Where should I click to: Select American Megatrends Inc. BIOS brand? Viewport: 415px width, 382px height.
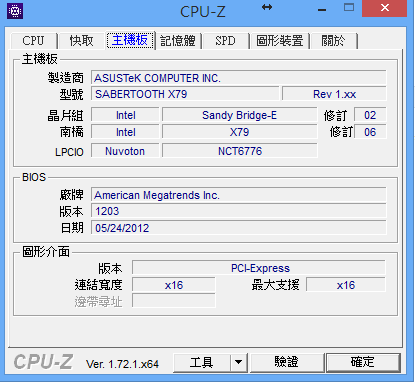click(239, 195)
